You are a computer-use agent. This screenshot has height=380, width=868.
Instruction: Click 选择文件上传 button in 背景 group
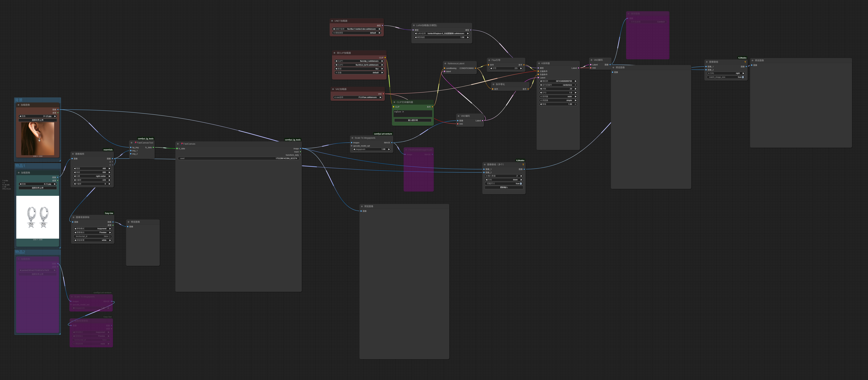[37, 120]
